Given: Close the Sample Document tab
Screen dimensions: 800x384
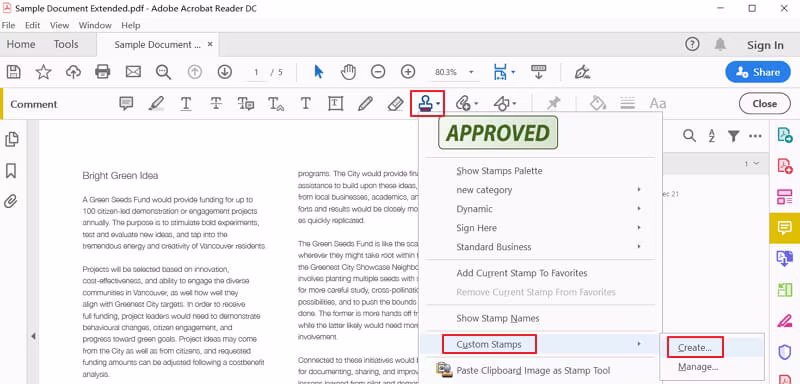Looking at the screenshot, I should coord(210,44).
